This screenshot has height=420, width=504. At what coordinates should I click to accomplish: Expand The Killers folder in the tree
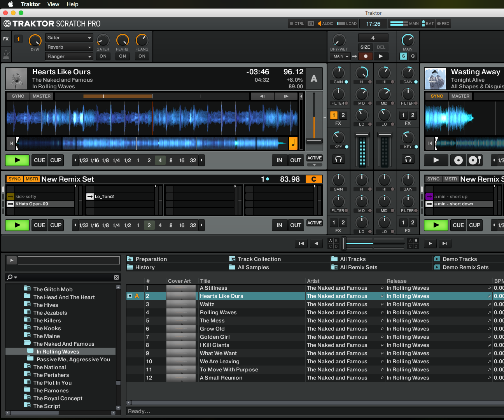pyautogui.click(x=28, y=320)
